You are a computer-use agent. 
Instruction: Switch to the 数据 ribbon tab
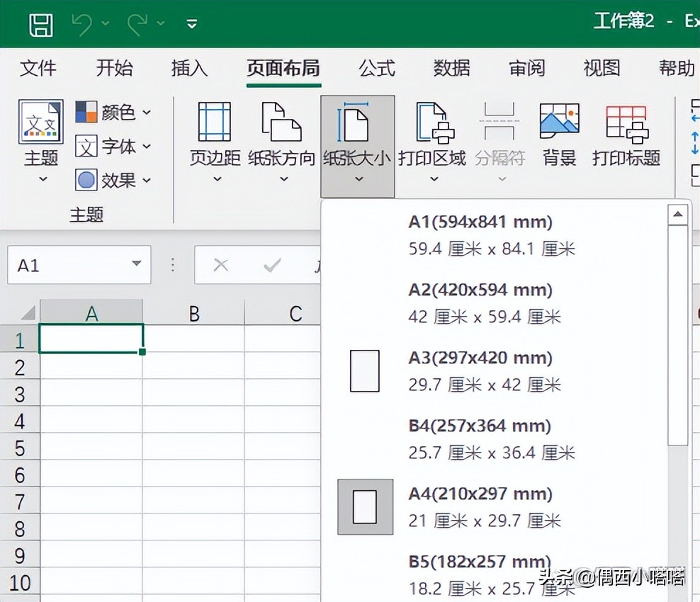tap(452, 68)
